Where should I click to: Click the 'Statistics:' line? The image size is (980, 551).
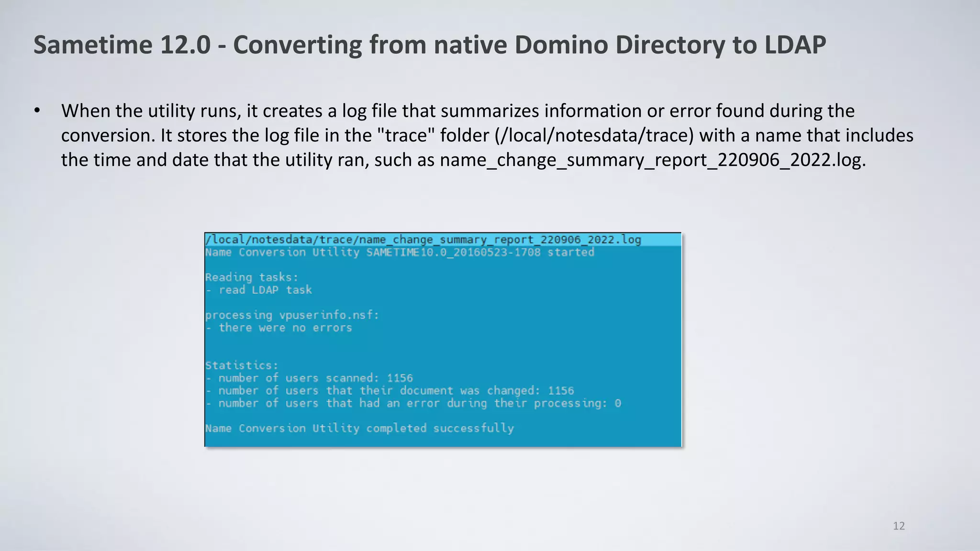pos(242,365)
